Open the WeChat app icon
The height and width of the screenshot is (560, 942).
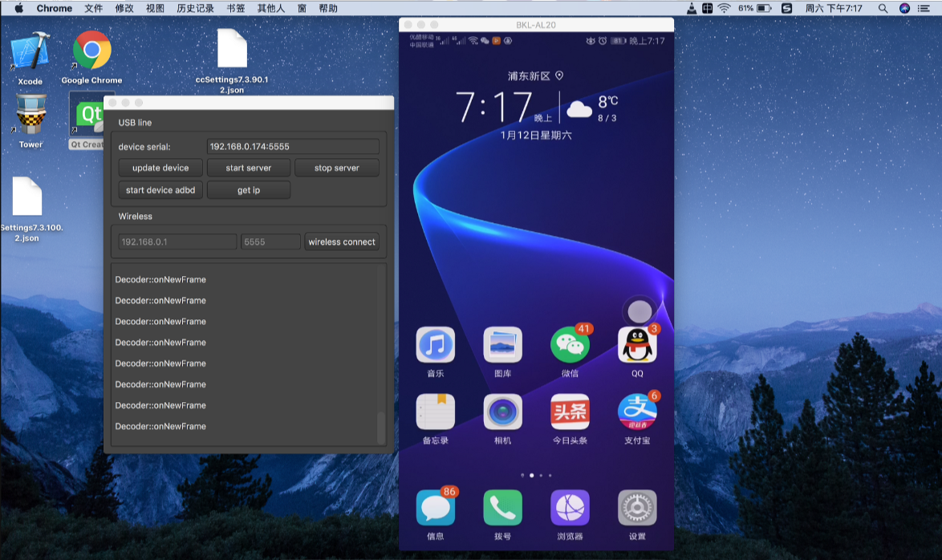pos(570,345)
